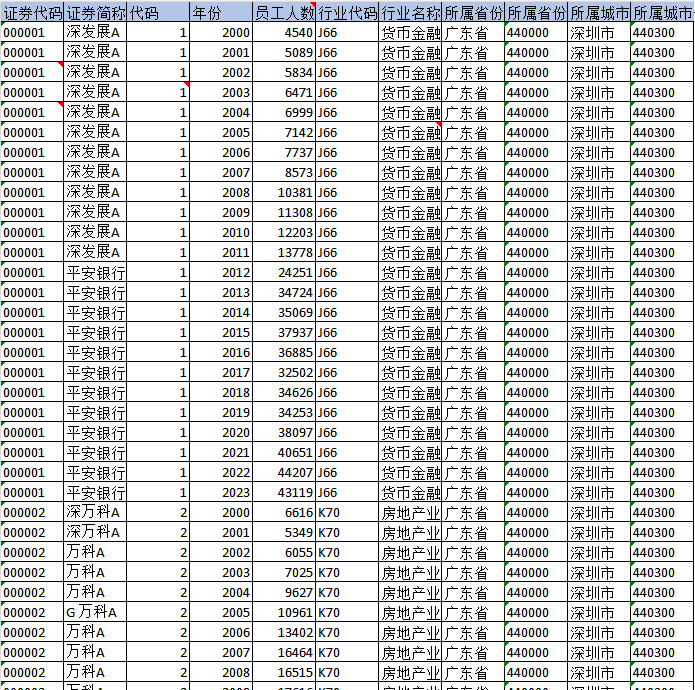Image resolution: width=695 pixels, height=690 pixels.
Task: Select the cell with 9627
Action: 284,592
